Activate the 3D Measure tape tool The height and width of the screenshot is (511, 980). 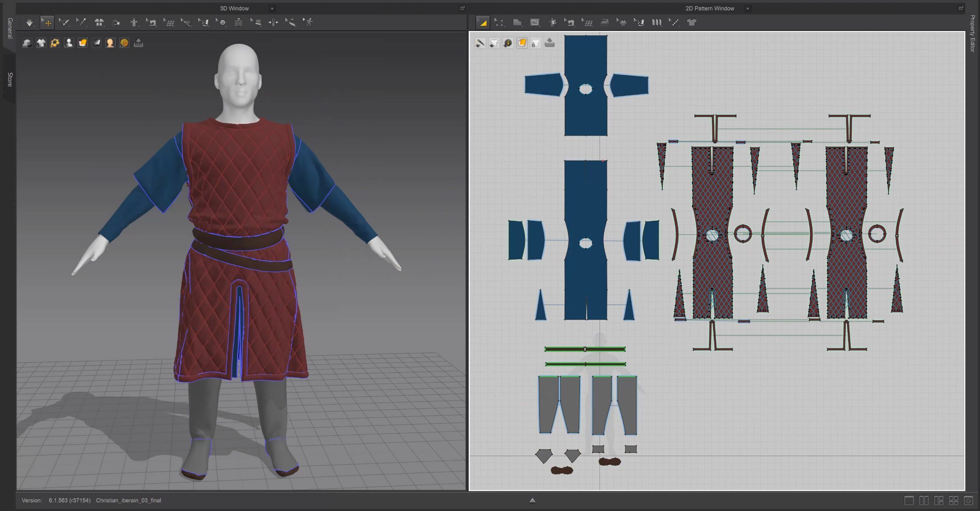(x=291, y=23)
